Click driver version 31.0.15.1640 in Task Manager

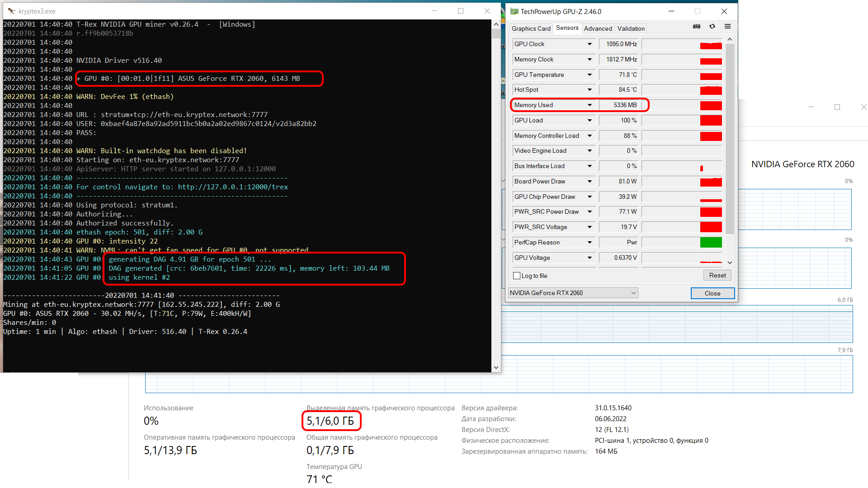pyautogui.click(x=613, y=408)
